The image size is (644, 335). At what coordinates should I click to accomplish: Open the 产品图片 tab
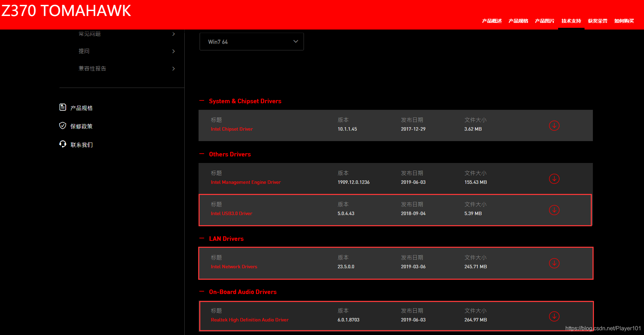[545, 21]
